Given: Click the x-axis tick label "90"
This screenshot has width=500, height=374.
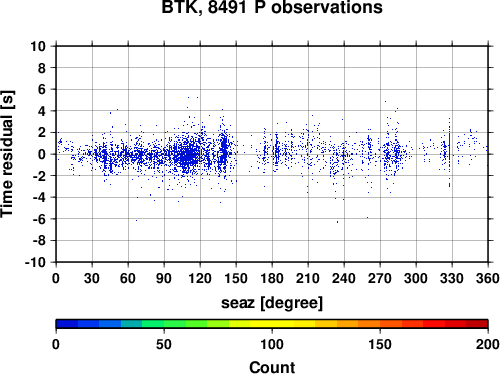Looking at the screenshot, I should point(164,278).
